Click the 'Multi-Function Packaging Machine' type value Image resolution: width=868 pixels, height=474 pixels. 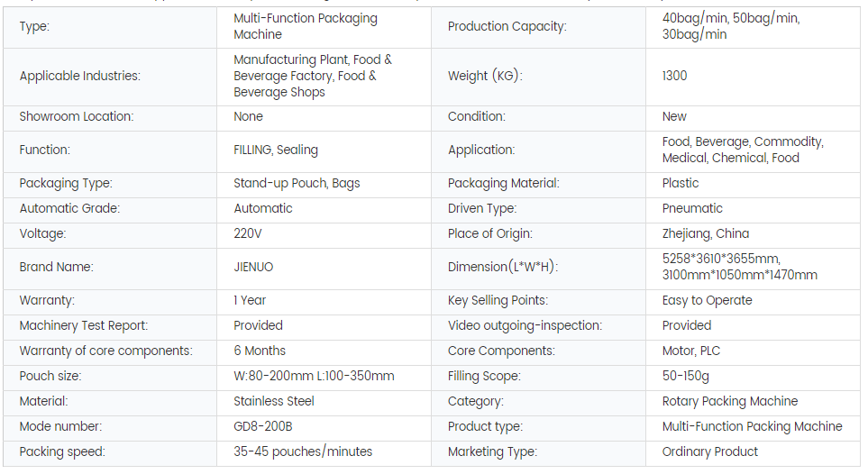pos(306,26)
